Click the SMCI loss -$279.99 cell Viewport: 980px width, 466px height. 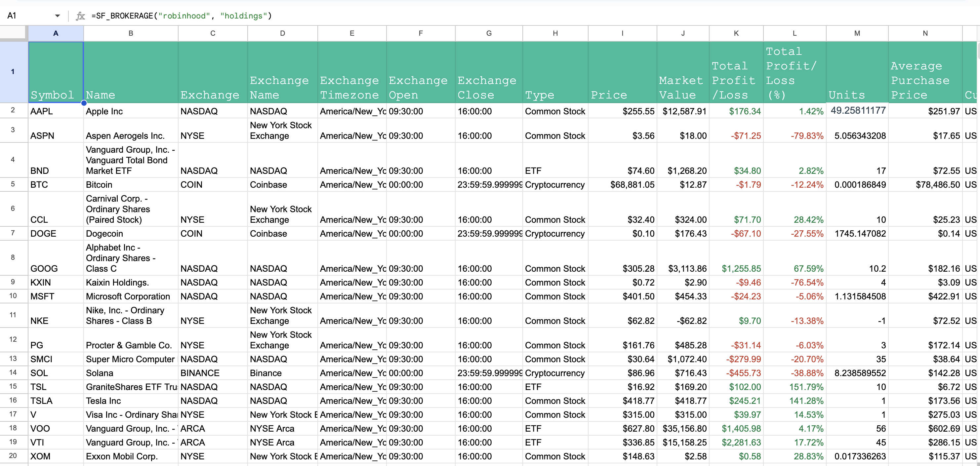pos(736,359)
